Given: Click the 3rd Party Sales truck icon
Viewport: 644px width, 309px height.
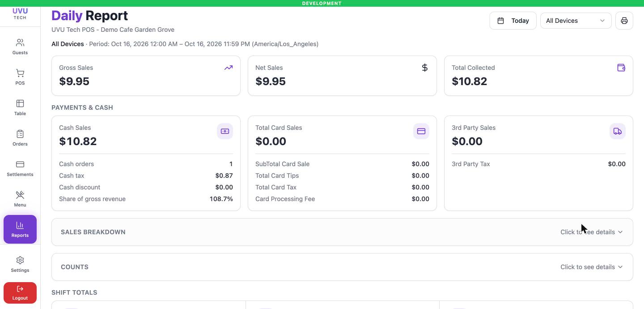Looking at the screenshot, I should 618,131.
